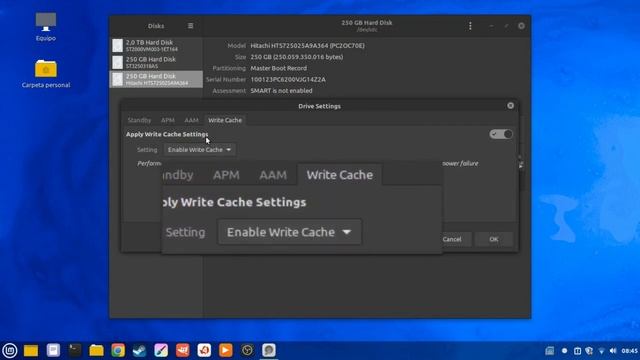Click the drive tray icon in system tray
The width and height of the screenshot is (640, 360).
(x=550, y=351)
